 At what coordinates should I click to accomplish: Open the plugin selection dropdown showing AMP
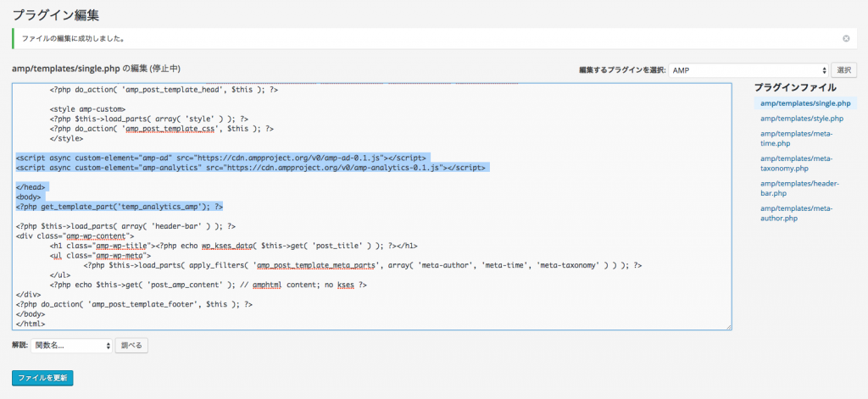(x=748, y=70)
